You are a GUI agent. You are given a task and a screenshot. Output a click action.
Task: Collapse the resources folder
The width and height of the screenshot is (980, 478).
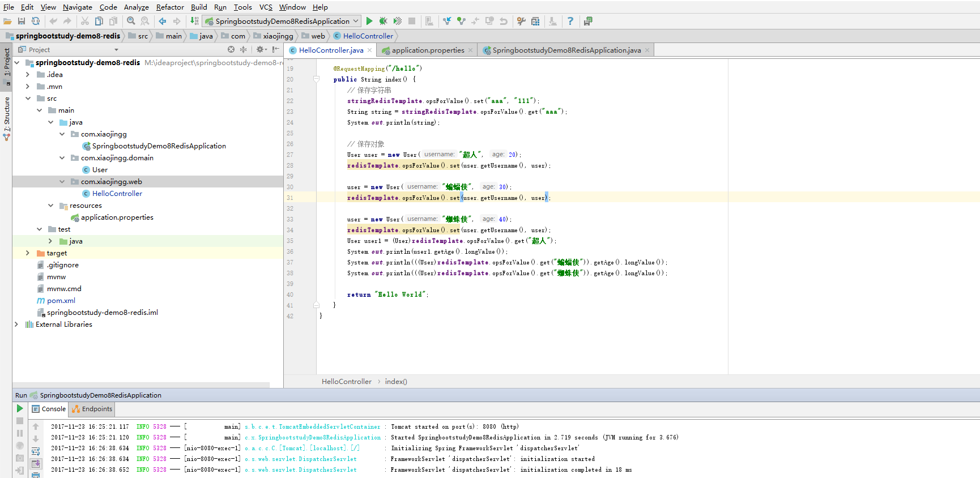50,205
